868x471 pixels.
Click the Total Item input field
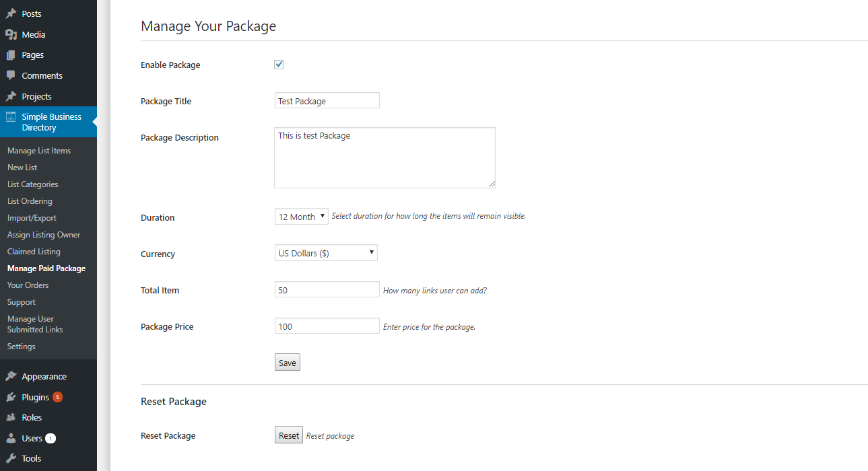coord(327,289)
